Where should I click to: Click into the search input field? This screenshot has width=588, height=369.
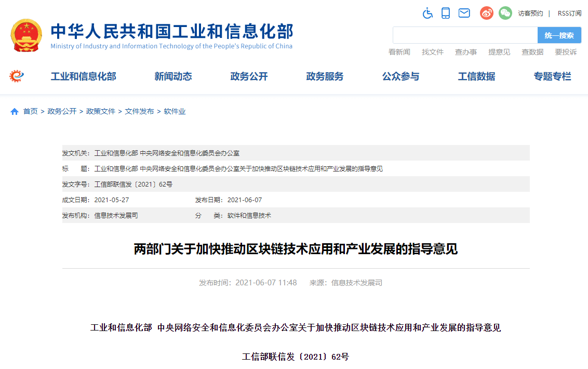click(x=465, y=35)
